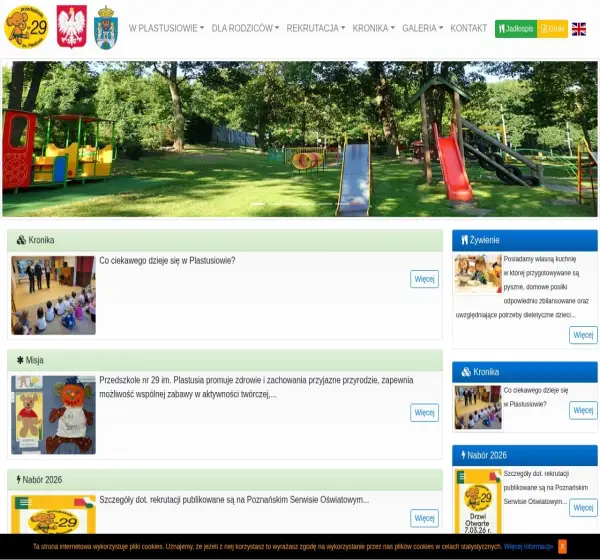Image resolution: width=600 pixels, height=560 pixels.
Task: Click the document icon in Druki button
Action: 544,29
